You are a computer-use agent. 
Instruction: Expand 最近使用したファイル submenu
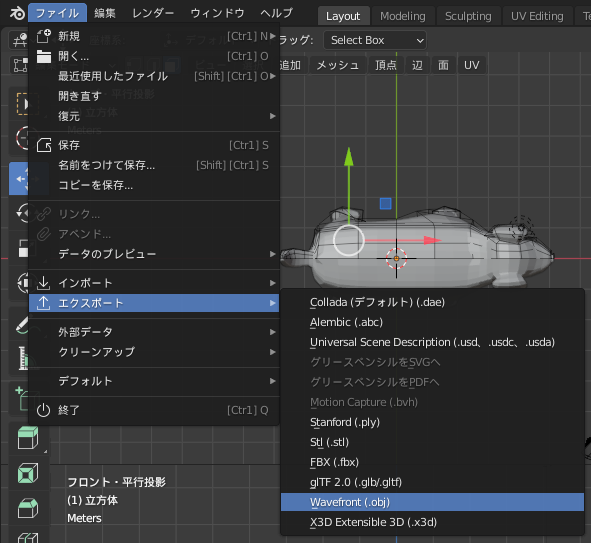tap(154, 76)
